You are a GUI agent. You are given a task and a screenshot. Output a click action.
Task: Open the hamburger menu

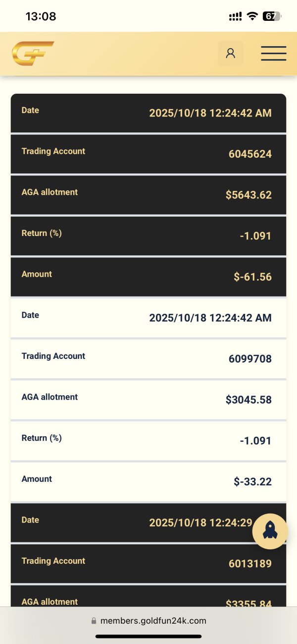point(273,54)
